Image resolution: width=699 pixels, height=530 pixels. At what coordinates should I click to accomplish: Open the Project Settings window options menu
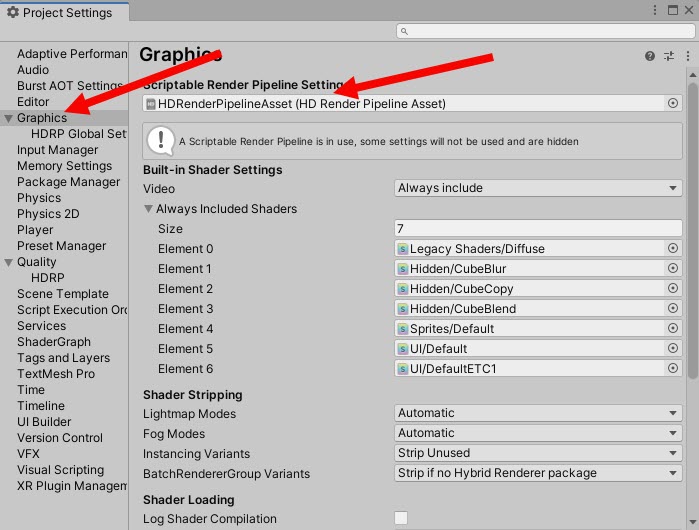click(x=654, y=10)
